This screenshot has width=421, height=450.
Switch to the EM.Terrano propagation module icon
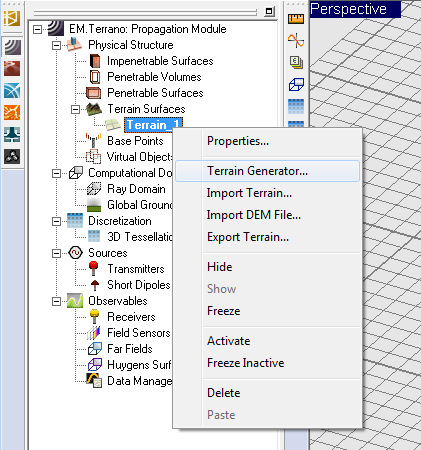pos(12,47)
